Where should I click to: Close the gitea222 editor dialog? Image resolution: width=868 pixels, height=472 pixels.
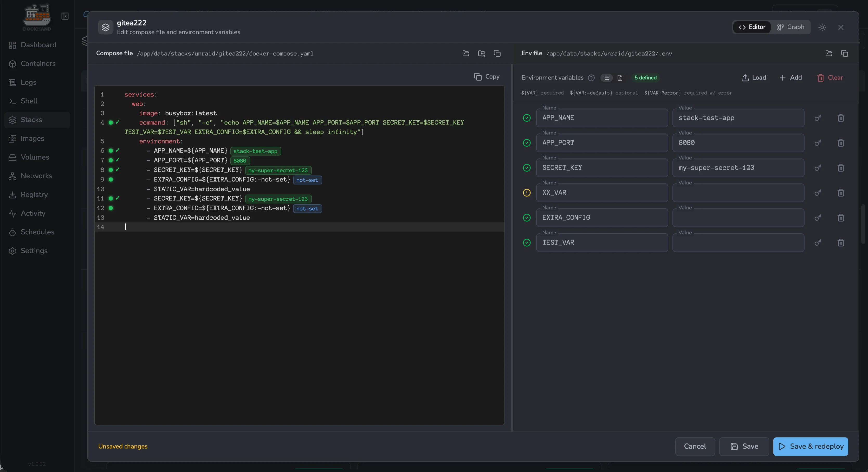tap(841, 27)
